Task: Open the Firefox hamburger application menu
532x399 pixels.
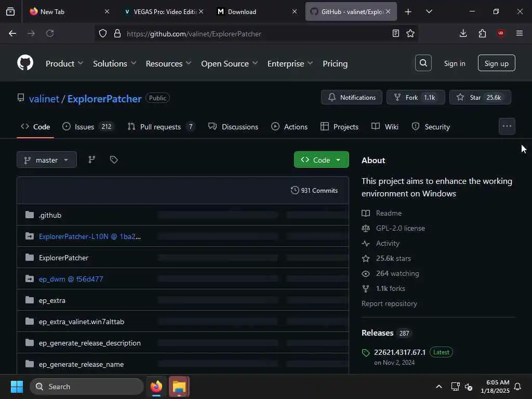Action: (x=519, y=33)
